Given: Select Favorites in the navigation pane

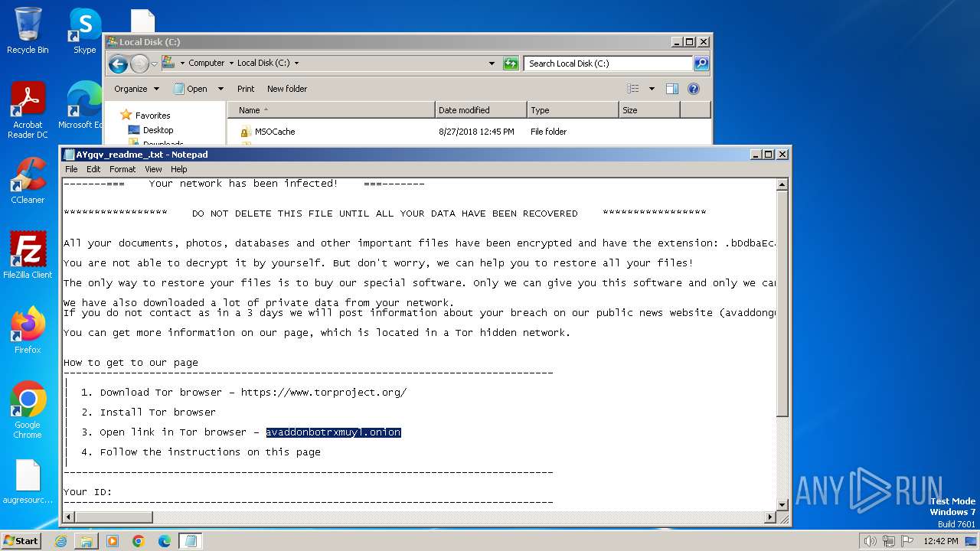Looking at the screenshot, I should click(x=152, y=116).
